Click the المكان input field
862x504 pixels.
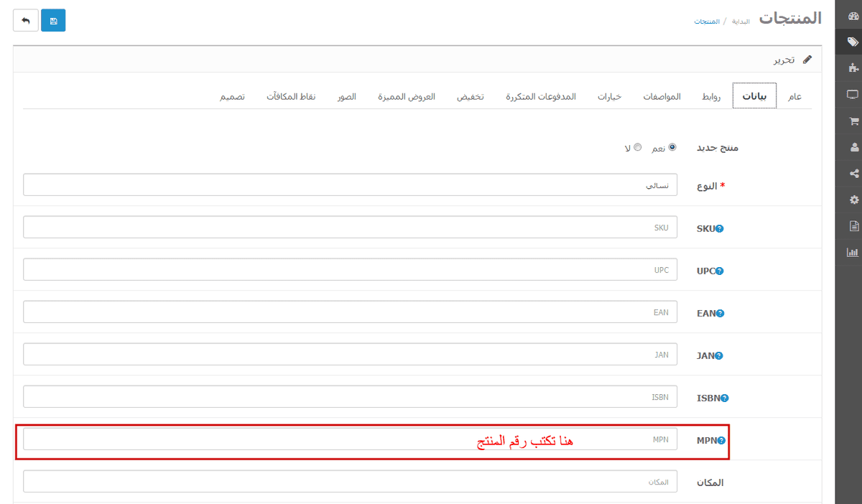coord(350,482)
